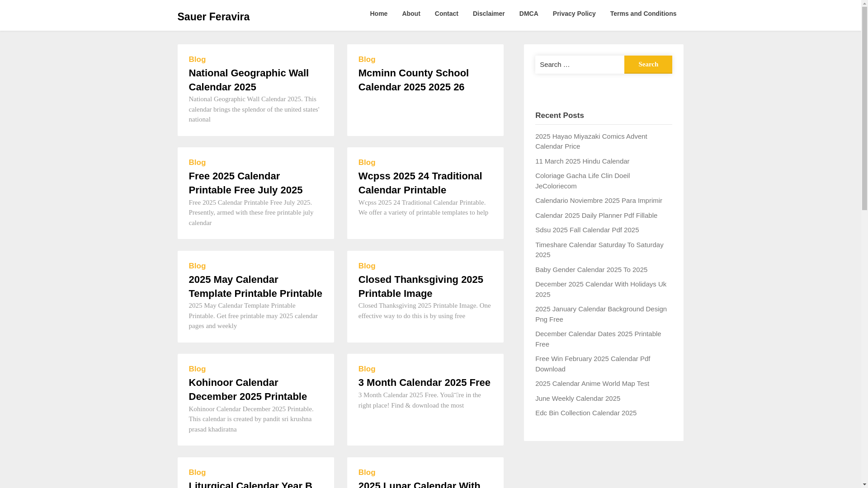Open Wcpss 2025 24 Traditional Calendar post
Viewport: 868px width, 488px height.
(x=420, y=183)
